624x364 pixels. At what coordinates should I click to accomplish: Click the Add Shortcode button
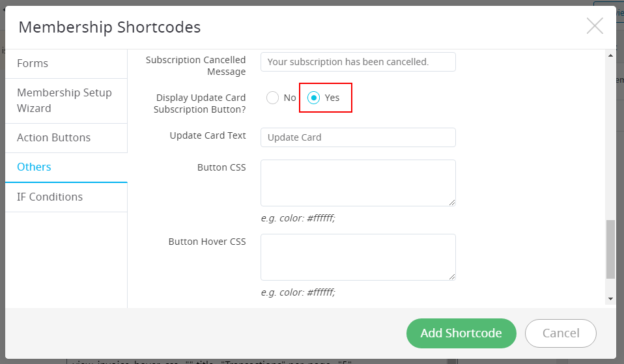tap(461, 333)
